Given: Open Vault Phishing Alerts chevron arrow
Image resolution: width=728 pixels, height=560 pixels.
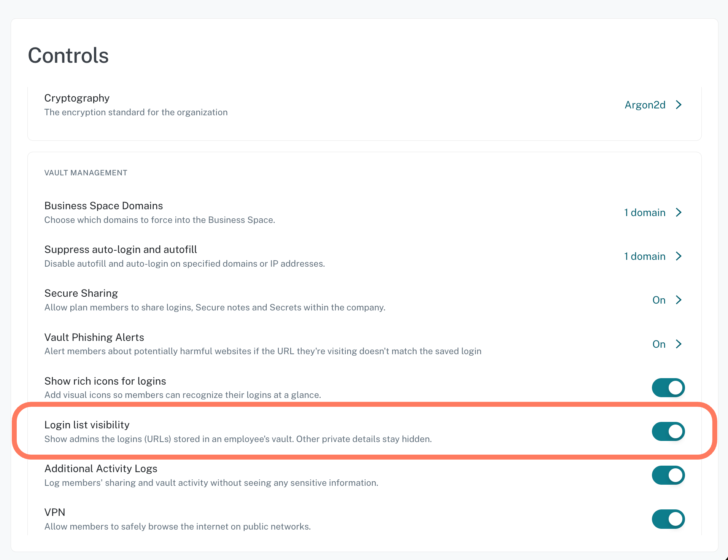Looking at the screenshot, I should [x=679, y=344].
